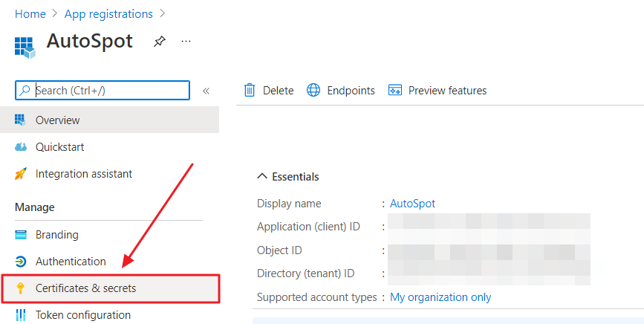Click the Delete trash can icon
Screen dimensions: 644x324
[x=250, y=90]
